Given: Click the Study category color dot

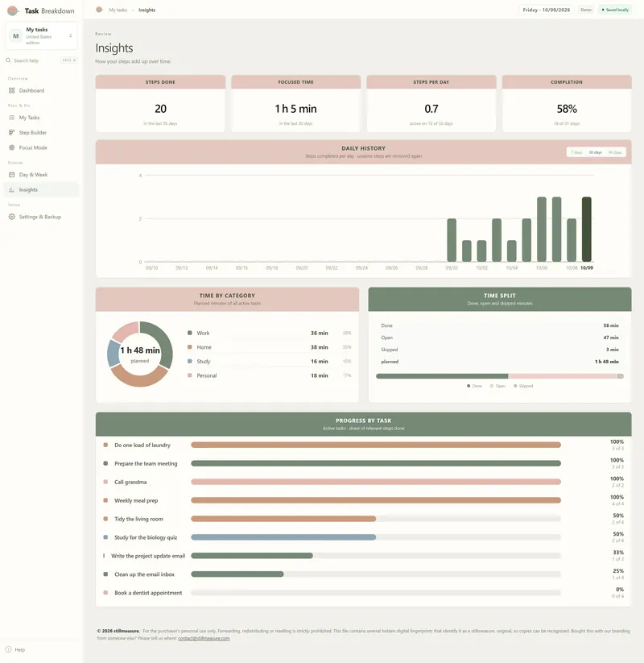Looking at the screenshot, I should pos(190,361).
